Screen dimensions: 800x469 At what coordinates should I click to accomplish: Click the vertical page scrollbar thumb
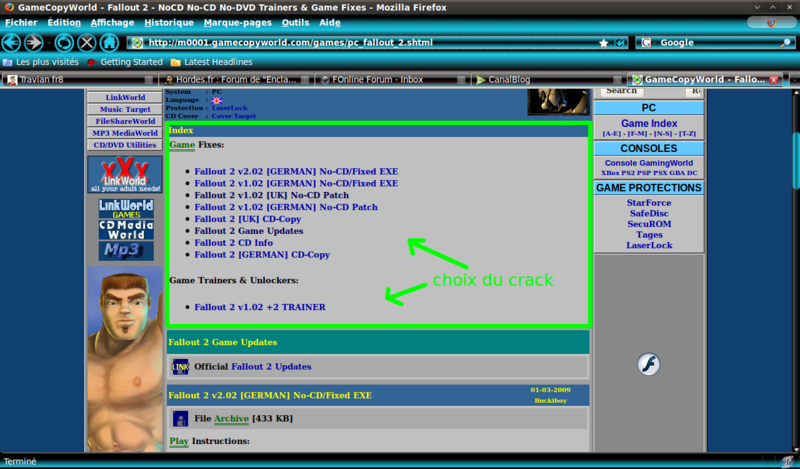[x=796, y=159]
